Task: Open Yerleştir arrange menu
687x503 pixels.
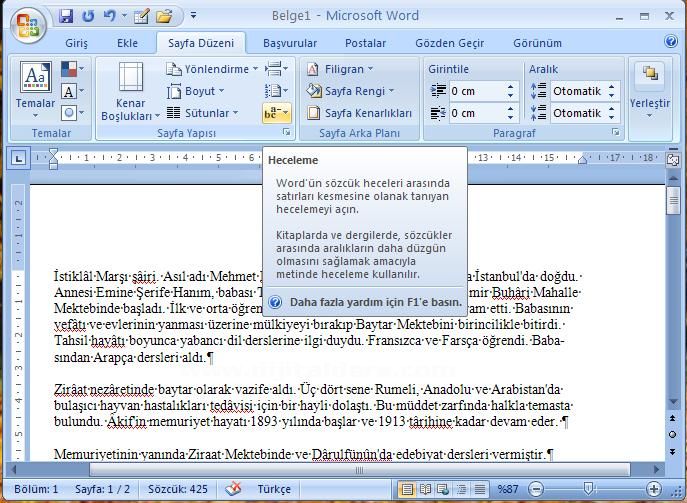Action: [650, 90]
